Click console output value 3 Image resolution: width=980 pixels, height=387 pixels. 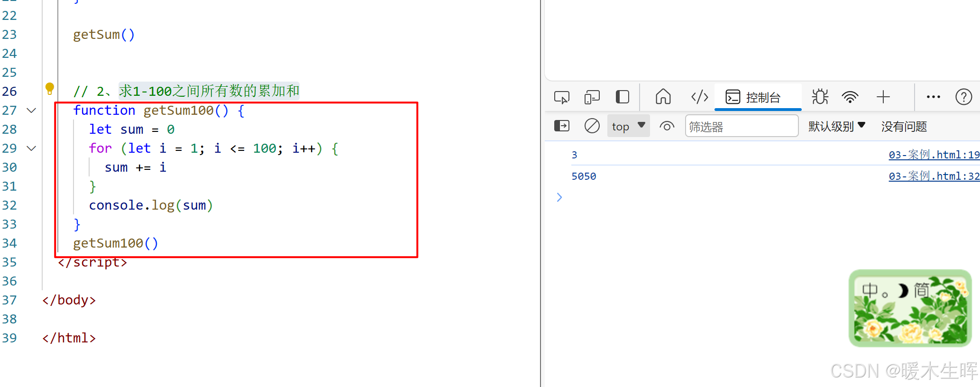tap(574, 155)
